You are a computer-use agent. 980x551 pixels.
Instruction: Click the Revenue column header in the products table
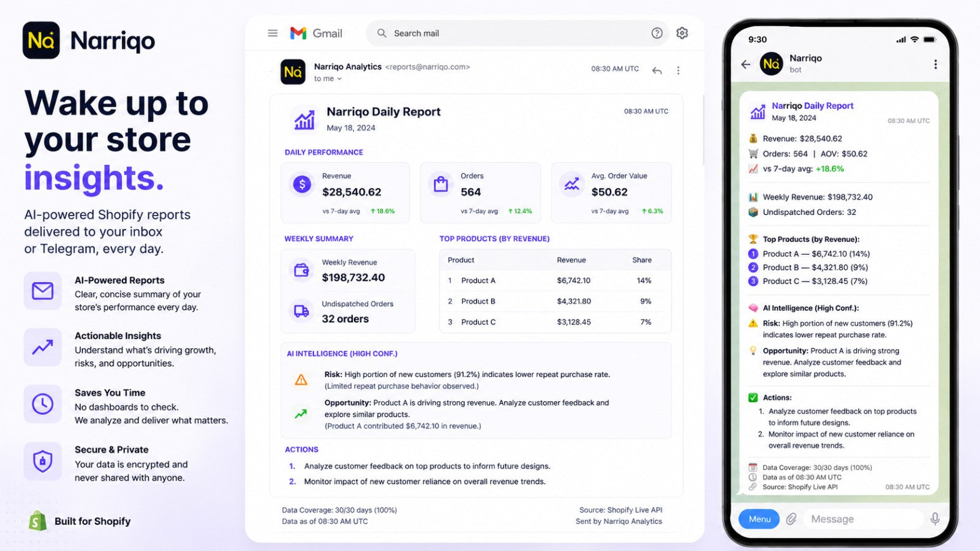click(x=571, y=260)
